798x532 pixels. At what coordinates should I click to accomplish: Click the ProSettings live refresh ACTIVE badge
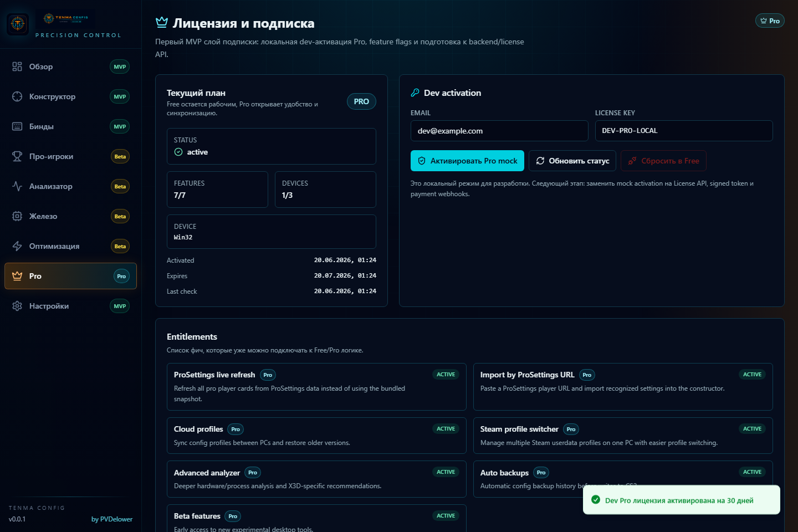click(x=446, y=375)
